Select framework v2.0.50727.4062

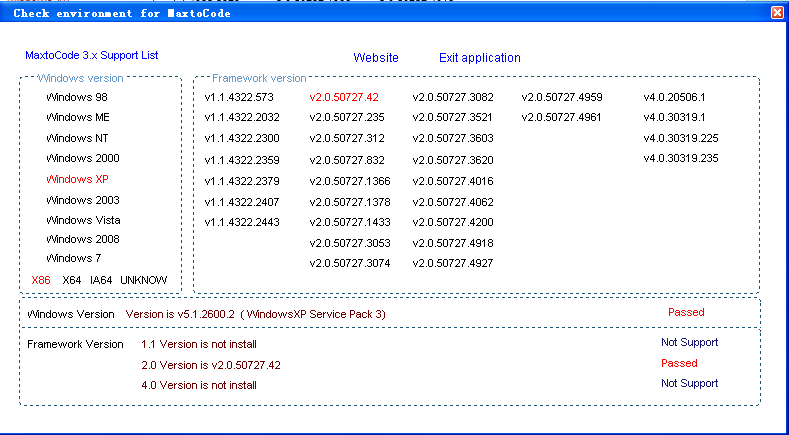tap(453, 203)
